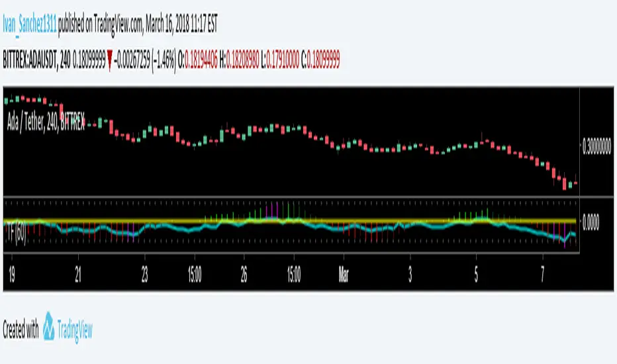Click the Ada / Tether, 240, BITTREX chart label
The height and width of the screenshot is (364, 617).
[x=46, y=122]
